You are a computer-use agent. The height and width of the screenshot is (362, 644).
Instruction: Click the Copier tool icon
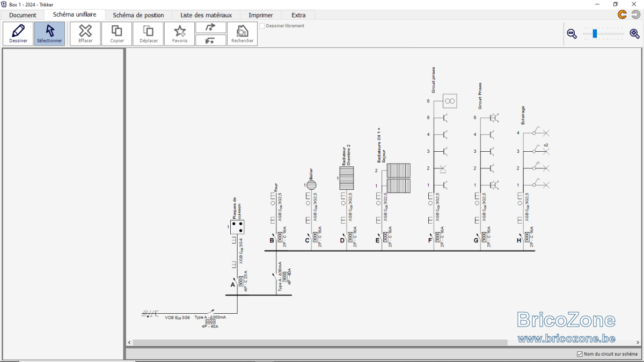tap(116, 34)
